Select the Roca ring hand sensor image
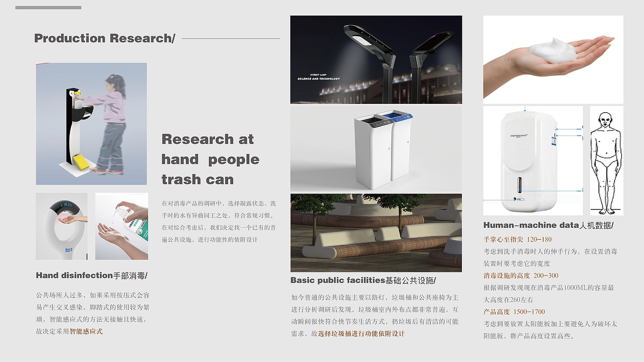This screenshot has height=362, width=644. pyautogui.click(x=62, y=226)
